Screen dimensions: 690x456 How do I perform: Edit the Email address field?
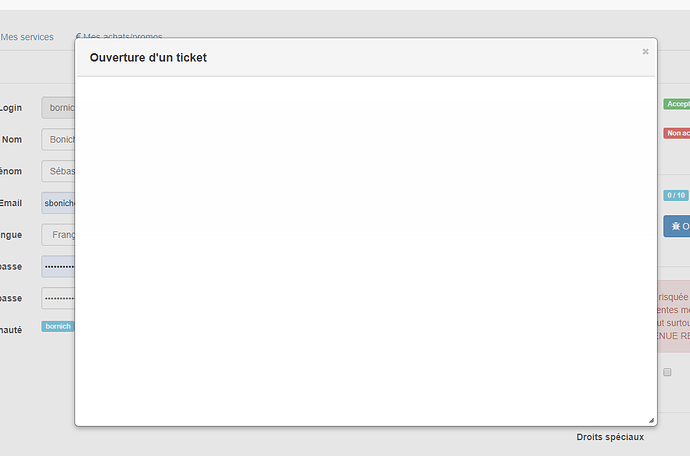(58, 203)
